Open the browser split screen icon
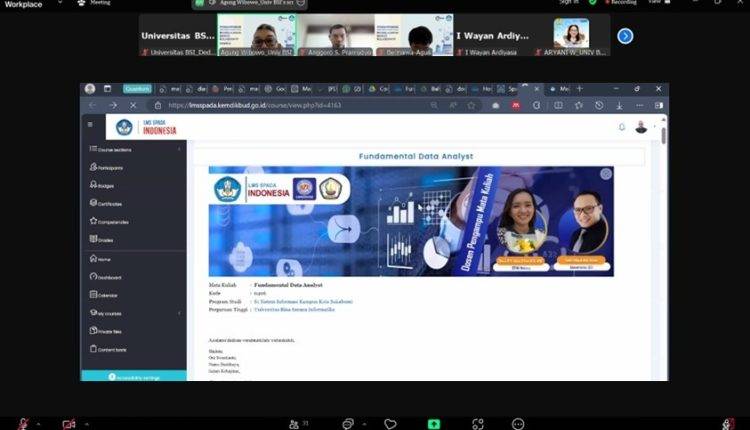 point(558,105)
